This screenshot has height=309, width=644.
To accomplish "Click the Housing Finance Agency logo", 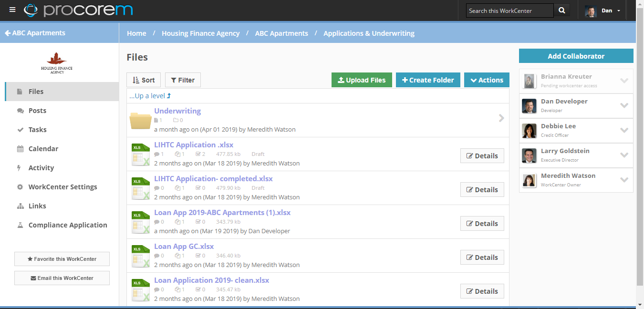I will 57,62.
